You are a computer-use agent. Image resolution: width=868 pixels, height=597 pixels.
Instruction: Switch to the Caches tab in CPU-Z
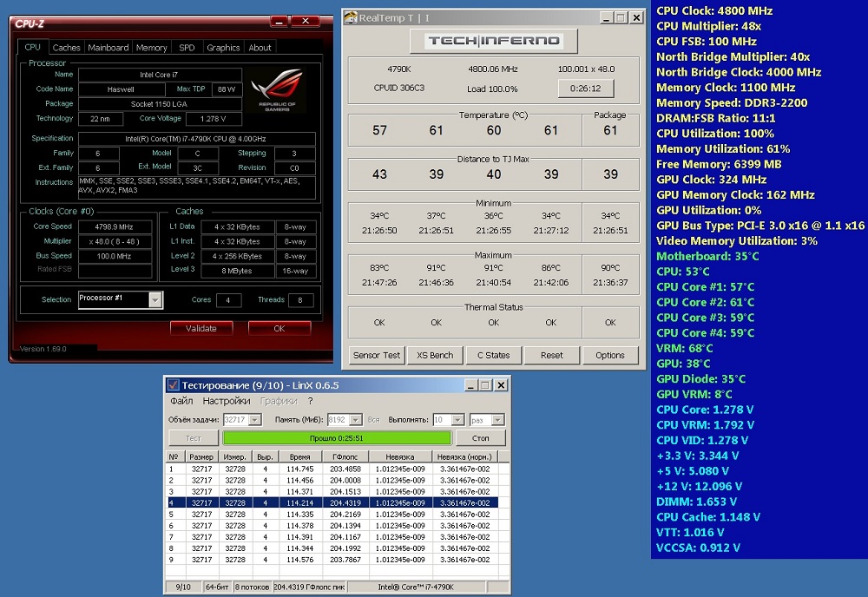(66, 48)
